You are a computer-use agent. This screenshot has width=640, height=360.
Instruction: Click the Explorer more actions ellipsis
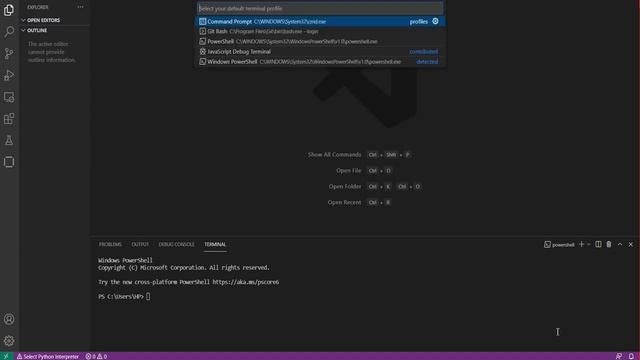(x=80, y=7)
